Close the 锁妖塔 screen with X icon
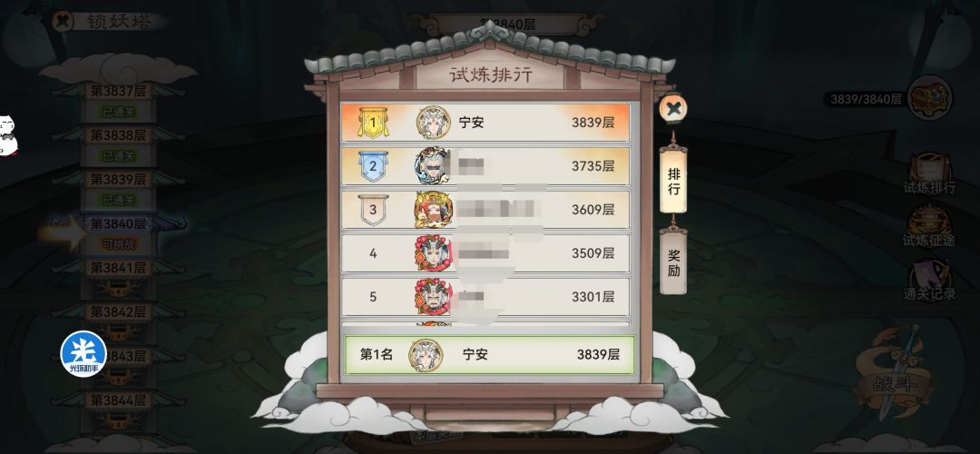980x454 pixels. [x=63, y=21]
